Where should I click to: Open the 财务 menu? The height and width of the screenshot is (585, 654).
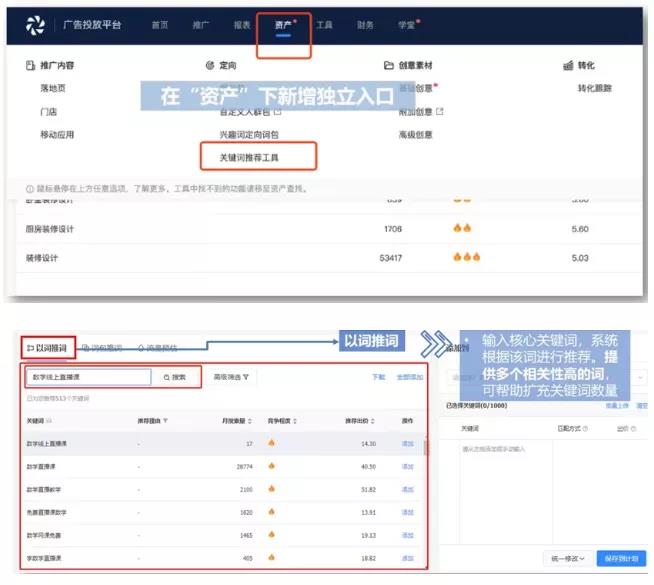(365, 25)
